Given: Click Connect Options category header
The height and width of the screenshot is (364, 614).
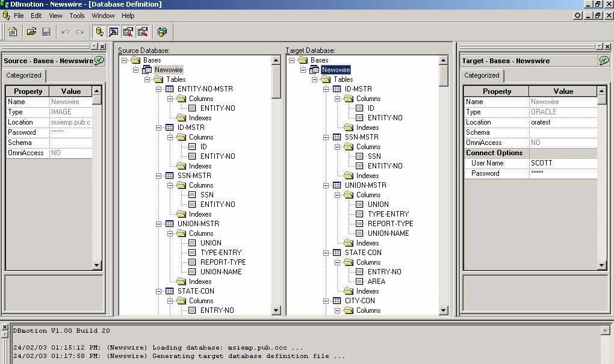Looking at the screenshot, I should coord(530,153).
